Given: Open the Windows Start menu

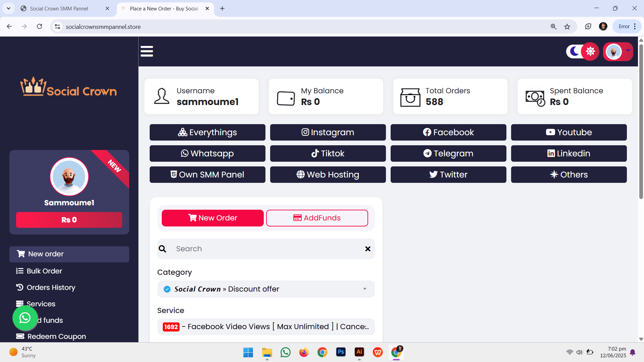Looking at the screenshot, I should coord(248,352).
